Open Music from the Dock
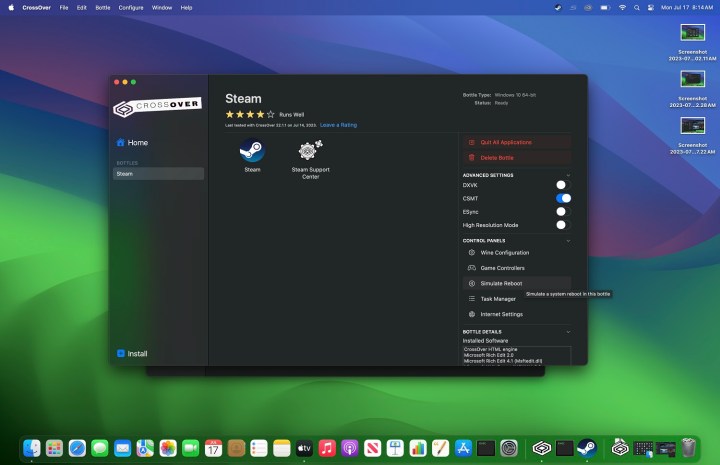The image size is (720, 465). pos(327,448)
